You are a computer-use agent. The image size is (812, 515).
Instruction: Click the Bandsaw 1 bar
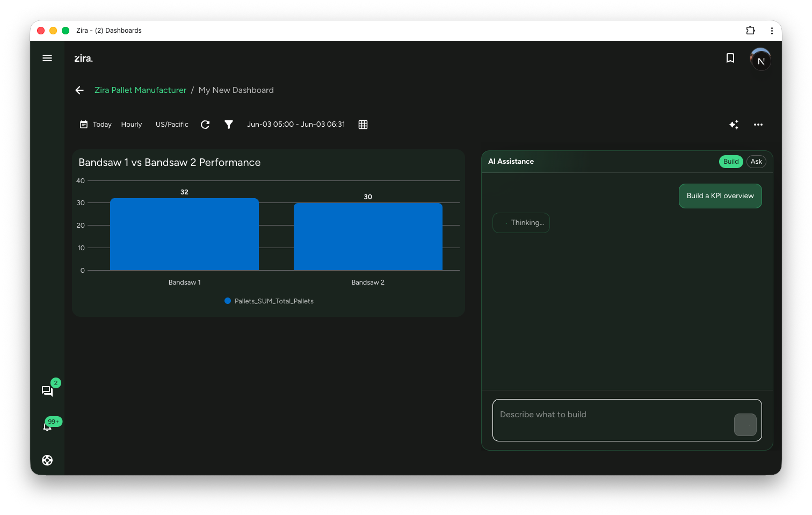point(184,234)
